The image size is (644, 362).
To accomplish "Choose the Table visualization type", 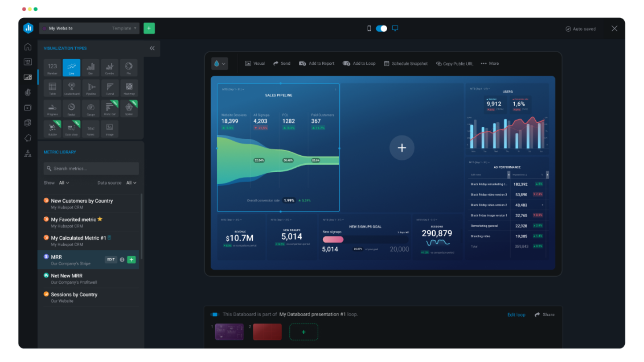I will click(x=52, y=88).
